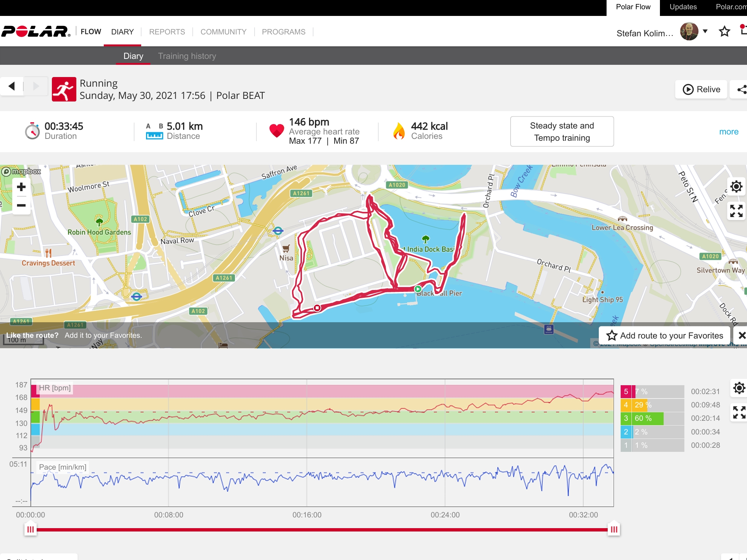Select heart rate zone 5 bar
The width and height of the screenshot is (747, 560).
click(x=653, y=391)
